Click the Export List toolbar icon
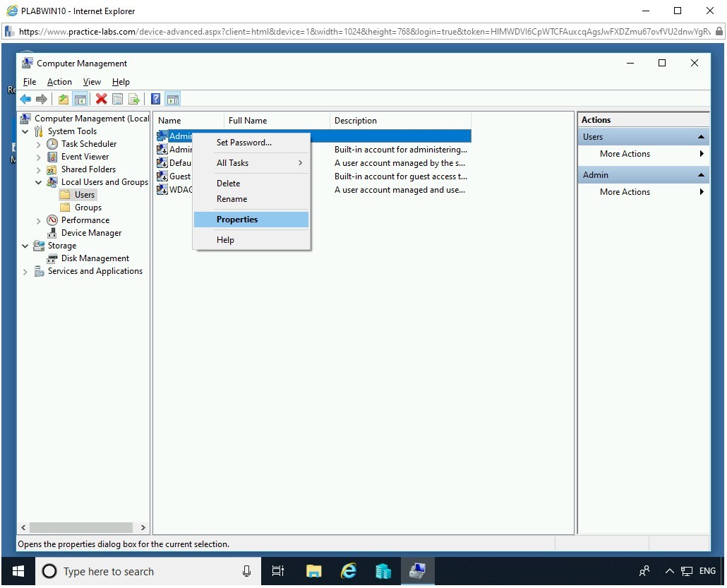The image size is (727, 588). point(134,99)
